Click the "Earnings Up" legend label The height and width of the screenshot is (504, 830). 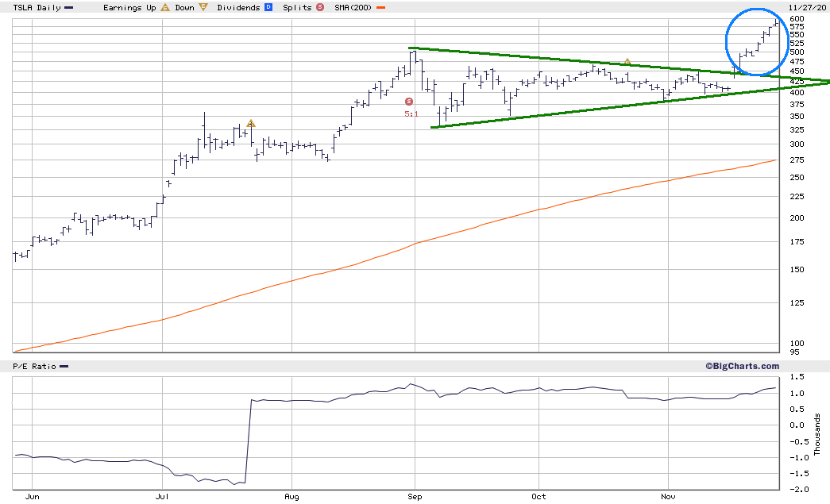(x=129, y=7)
